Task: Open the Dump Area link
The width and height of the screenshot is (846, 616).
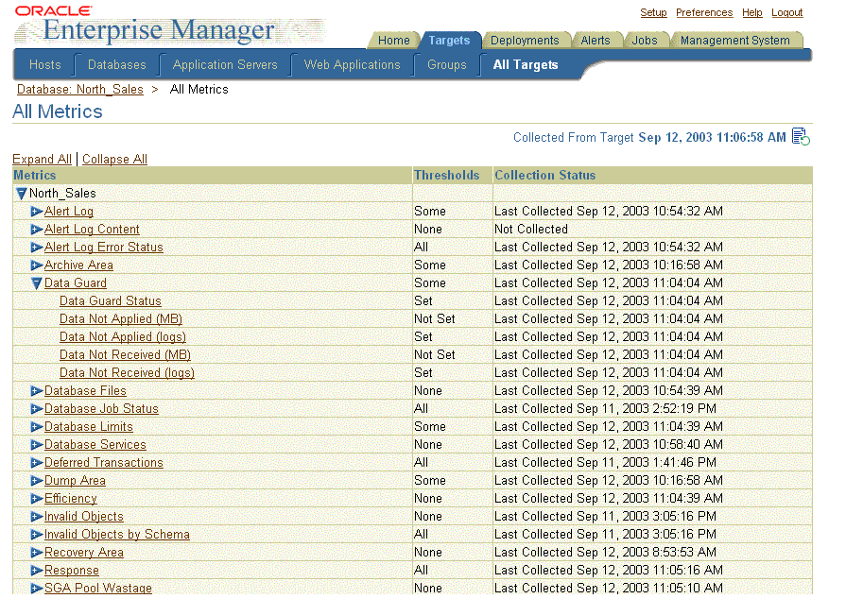Action: 75,481
